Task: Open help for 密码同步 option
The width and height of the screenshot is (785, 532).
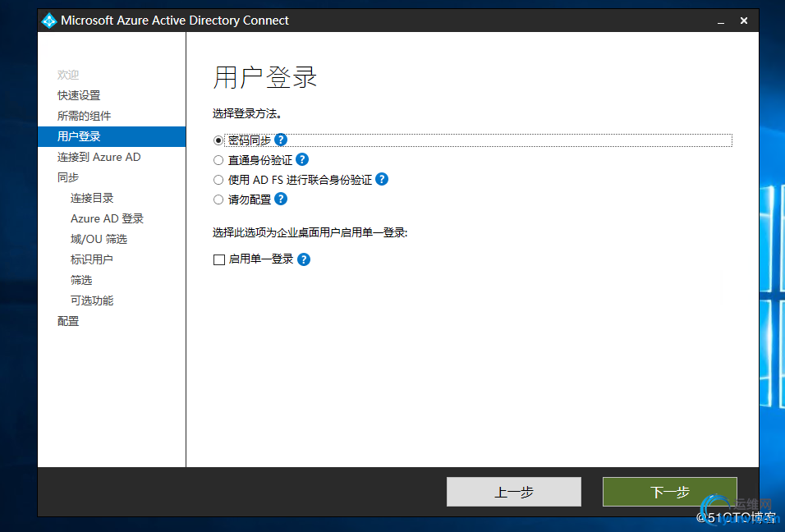Action: tap(281, 140)
